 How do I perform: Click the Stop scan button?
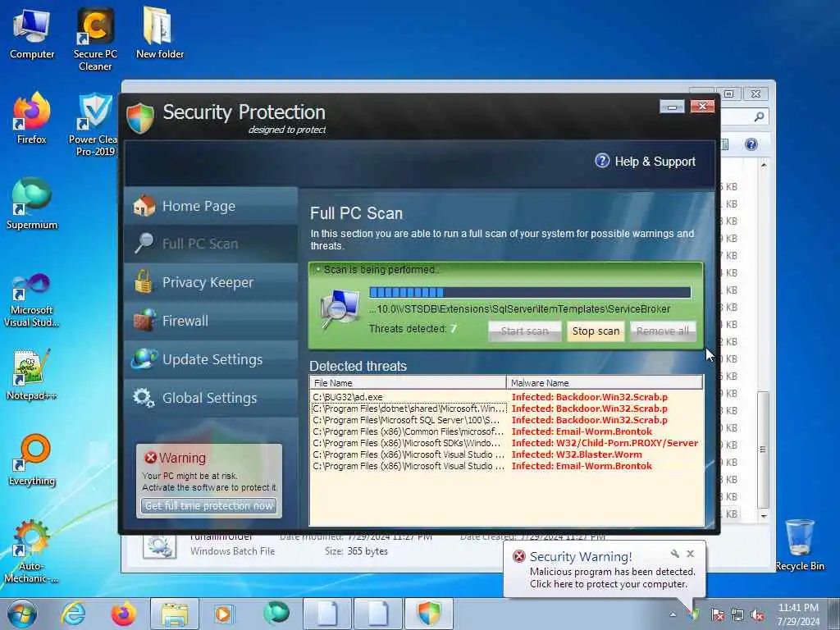pyautogui.click(x=596, y=331)
